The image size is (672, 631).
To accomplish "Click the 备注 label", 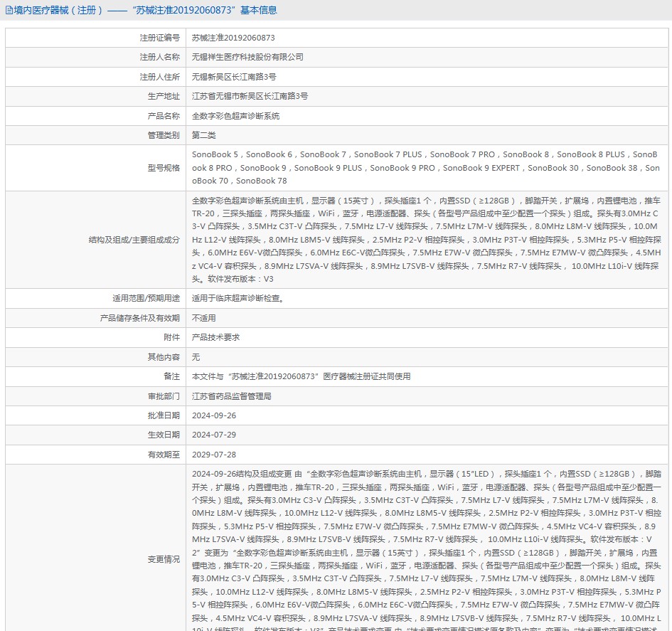I will [171, 376].
